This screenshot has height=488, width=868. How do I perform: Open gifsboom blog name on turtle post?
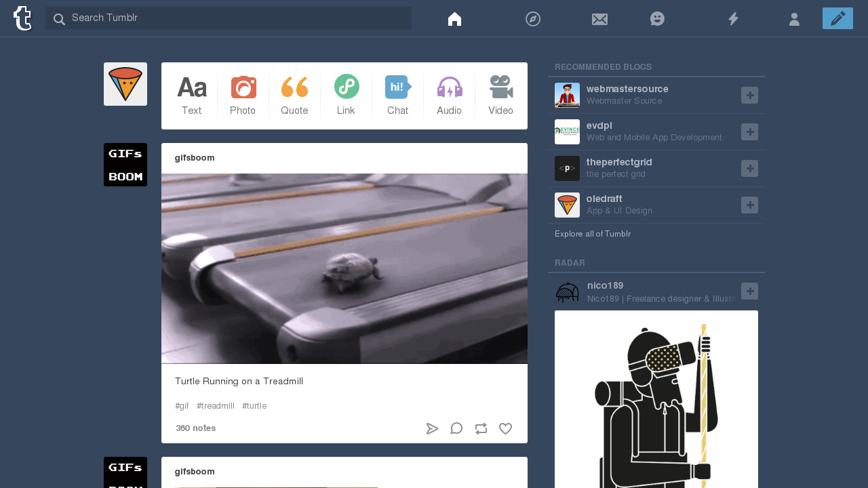click(x=195, y=158)
